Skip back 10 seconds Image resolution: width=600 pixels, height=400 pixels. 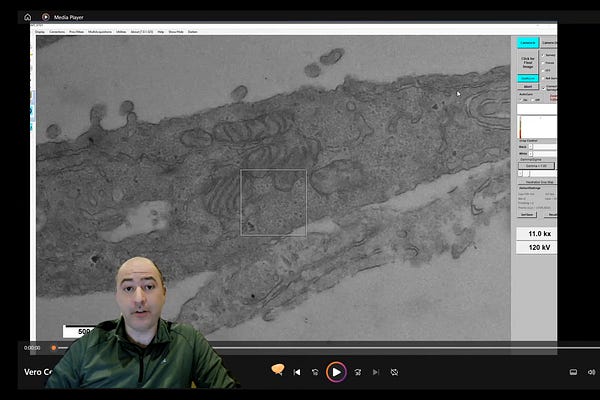[315, 372]
